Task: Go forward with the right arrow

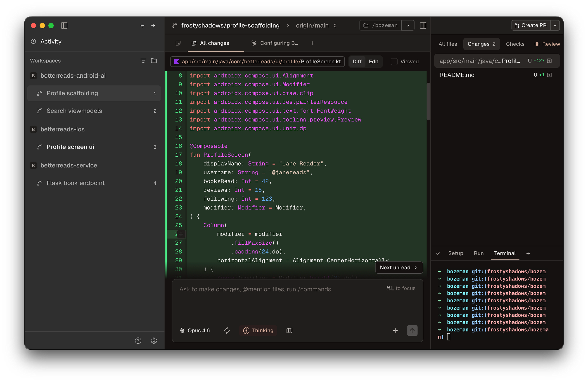Action: click(153, 26)
